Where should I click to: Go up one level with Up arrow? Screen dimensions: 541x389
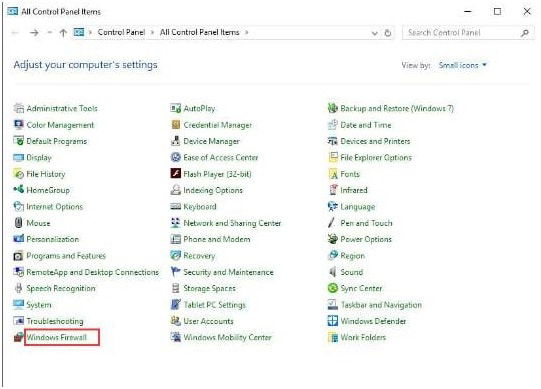point(63,33)
